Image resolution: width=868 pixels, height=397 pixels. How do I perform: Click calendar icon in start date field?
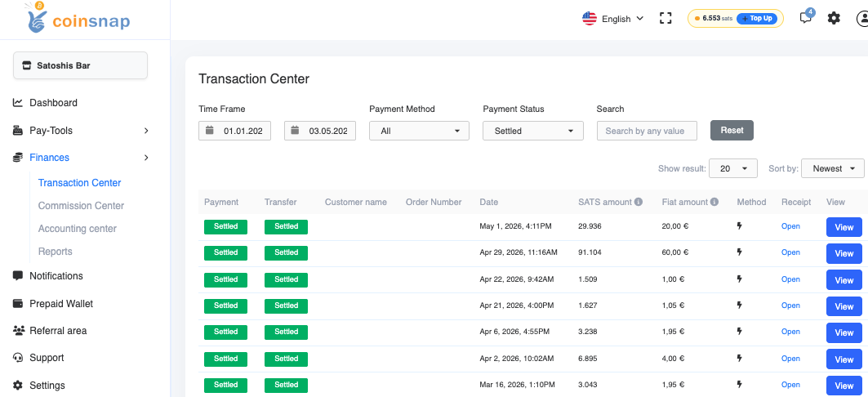click(x=209, y=131)
